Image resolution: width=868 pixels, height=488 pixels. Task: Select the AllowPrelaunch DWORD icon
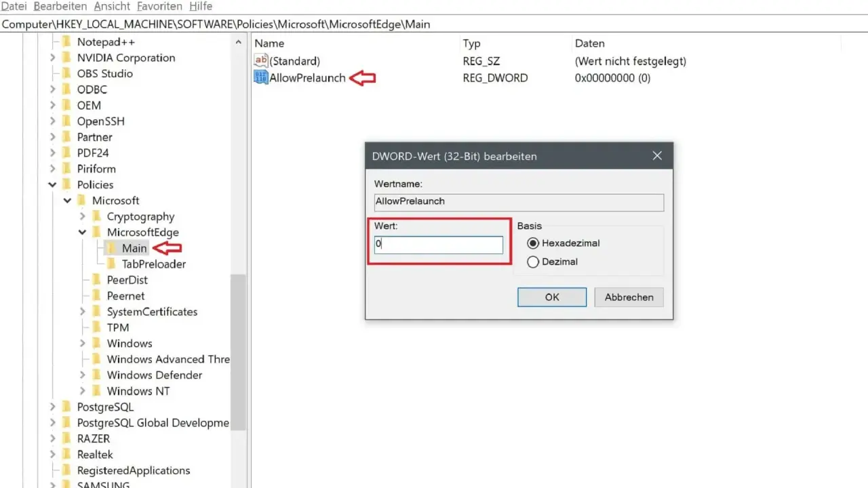[x=261, y=78]
